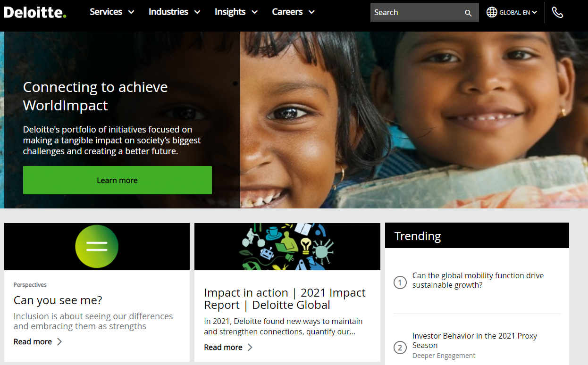588x365 pixels.
Task: Click the green Learn more button
Action: [118, 180]
